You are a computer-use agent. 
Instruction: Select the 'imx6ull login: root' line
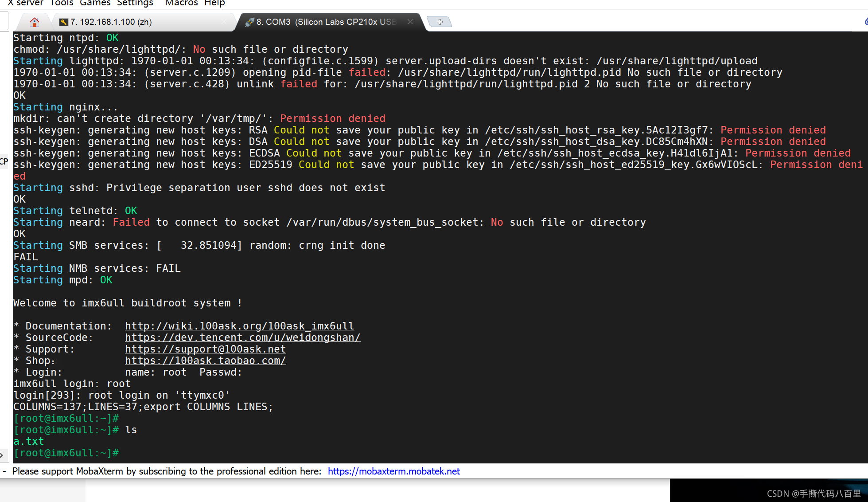coord(72,384)
